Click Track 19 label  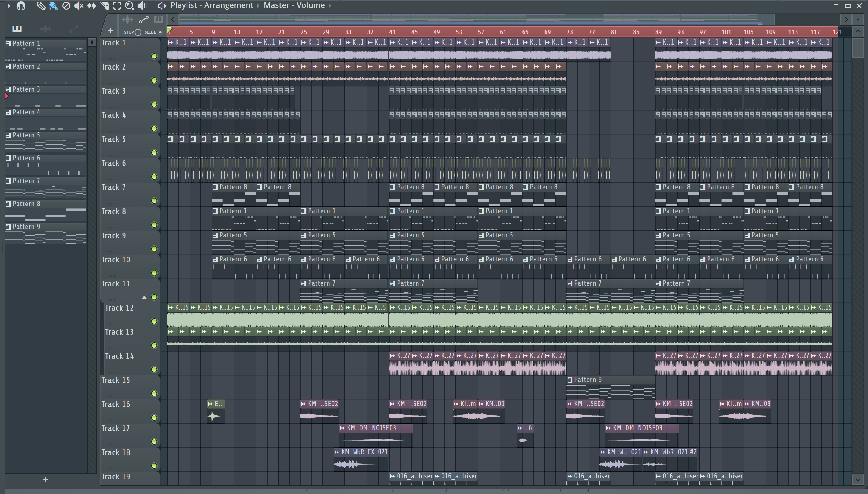click(115, 476)
